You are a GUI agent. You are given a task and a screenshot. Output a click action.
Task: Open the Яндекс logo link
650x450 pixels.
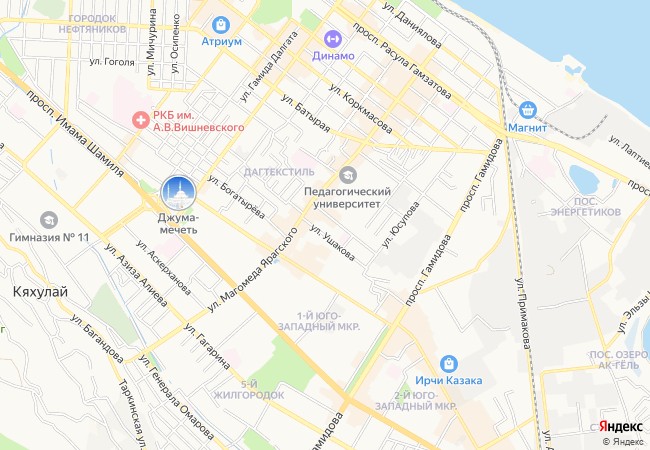coord(621,426)
